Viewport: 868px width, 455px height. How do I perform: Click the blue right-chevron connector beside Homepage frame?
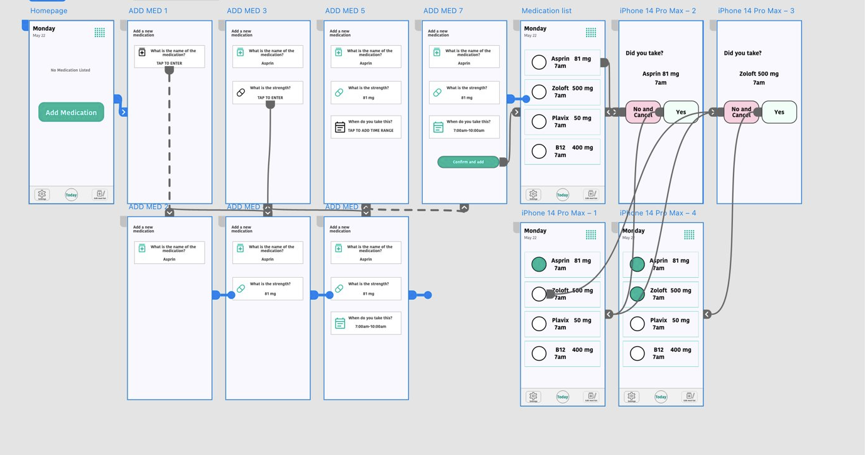[x=123, y=112]
